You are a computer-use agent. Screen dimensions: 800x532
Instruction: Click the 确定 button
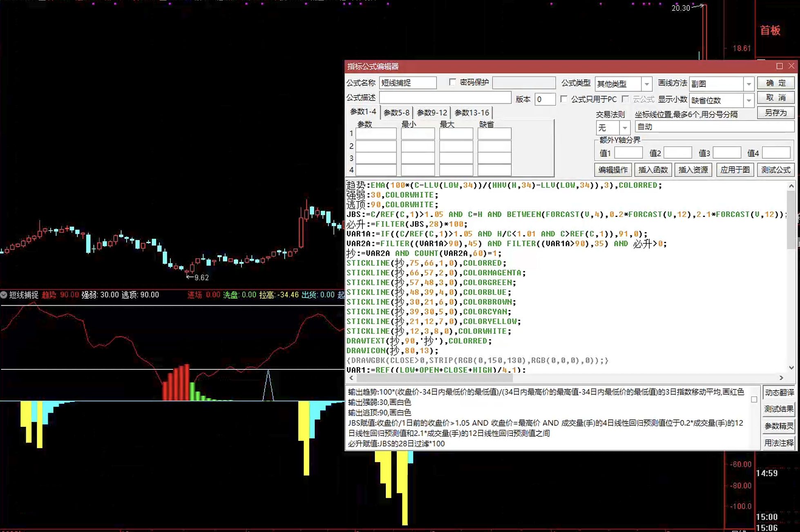pyautogui.click(x=776, y=83)
